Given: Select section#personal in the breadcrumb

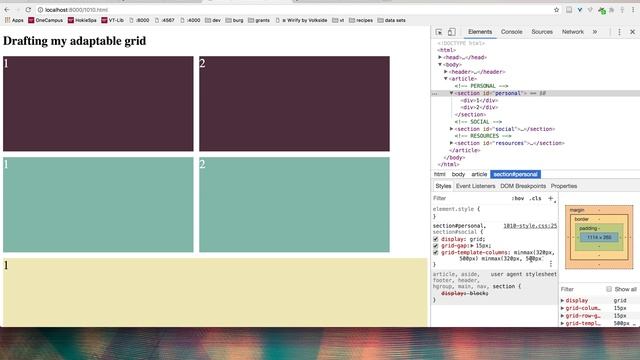Looking at the screenshot, I should click(516, 174).
